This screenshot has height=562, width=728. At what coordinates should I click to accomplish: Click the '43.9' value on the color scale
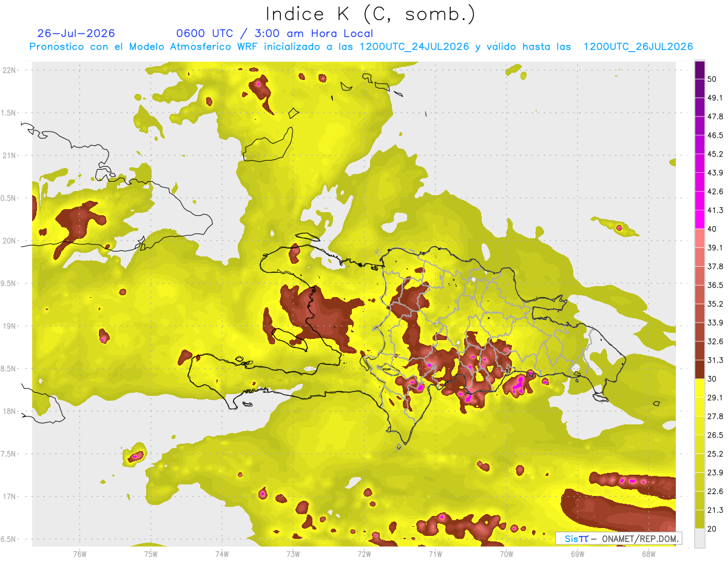point(715,173)
